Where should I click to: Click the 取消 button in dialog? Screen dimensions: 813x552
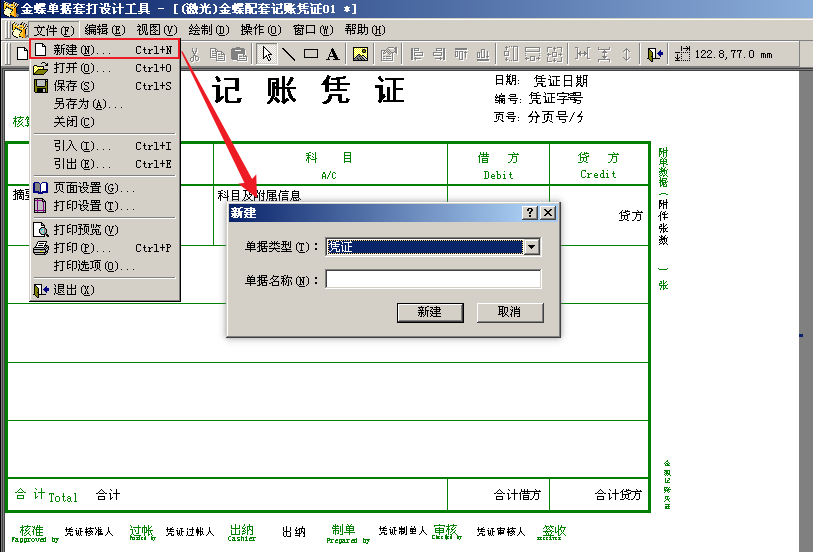point(509,312)
